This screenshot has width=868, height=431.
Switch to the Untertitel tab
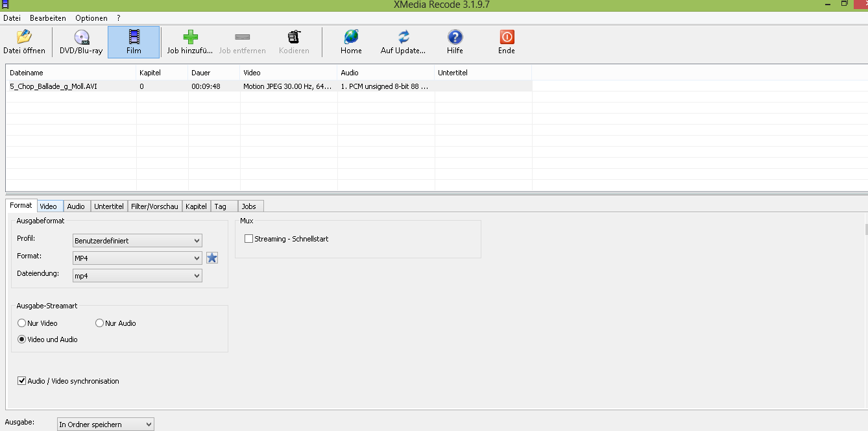coord(109,206)
